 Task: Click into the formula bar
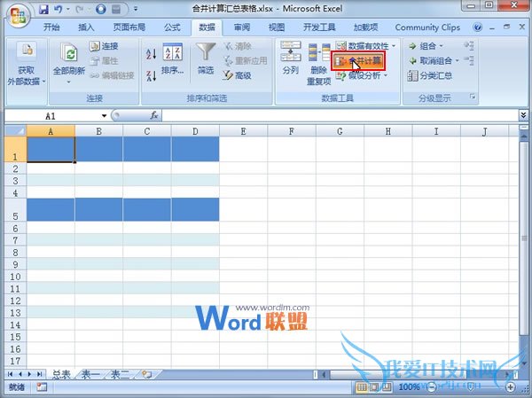[x=340, y=116]
